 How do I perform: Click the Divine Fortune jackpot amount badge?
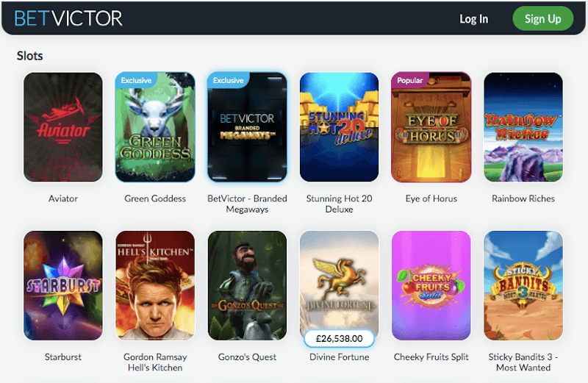[x=339, y=339]
